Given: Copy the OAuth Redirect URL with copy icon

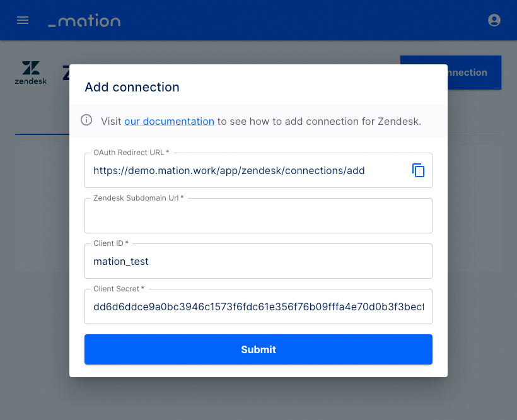Looking at the screenshot, I should (418, 170).
